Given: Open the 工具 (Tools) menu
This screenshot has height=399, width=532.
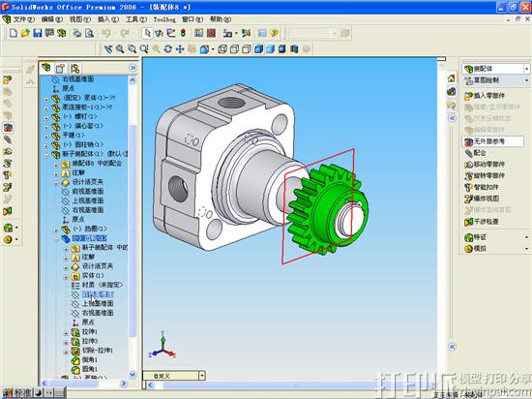Looking at the screenshot, I should (136, 19).
